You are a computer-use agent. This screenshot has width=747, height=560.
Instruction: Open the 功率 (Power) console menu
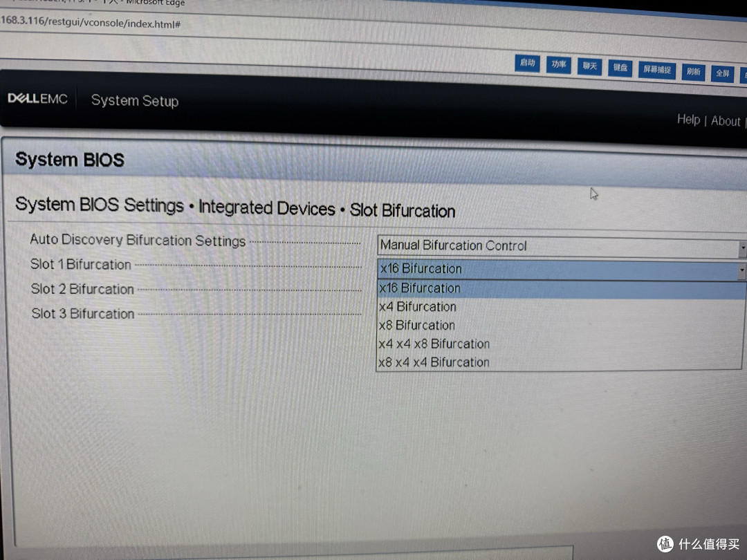pos(558,65)
